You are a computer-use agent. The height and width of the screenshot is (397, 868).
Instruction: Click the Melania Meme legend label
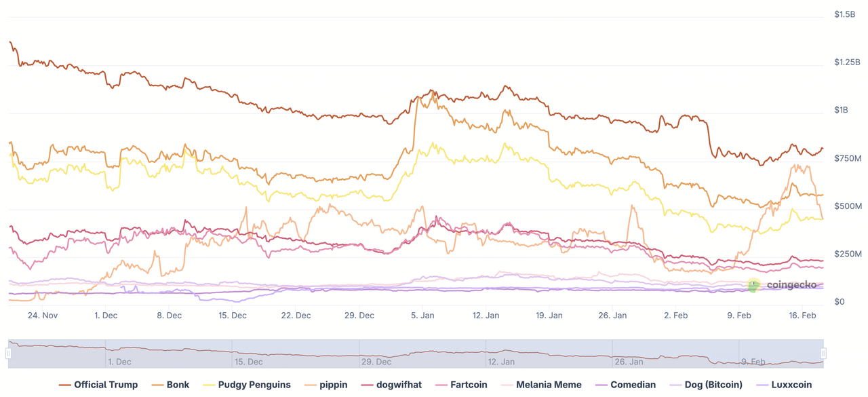549,385
